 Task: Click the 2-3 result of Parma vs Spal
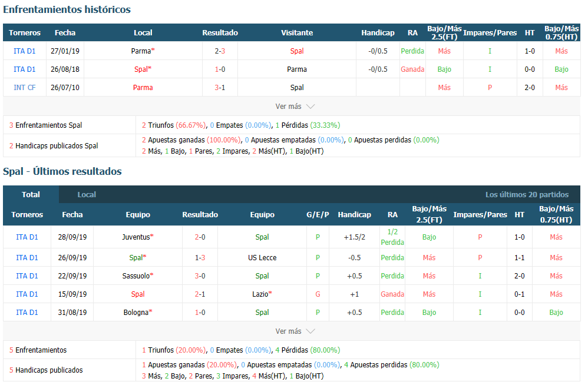(220, 51)
